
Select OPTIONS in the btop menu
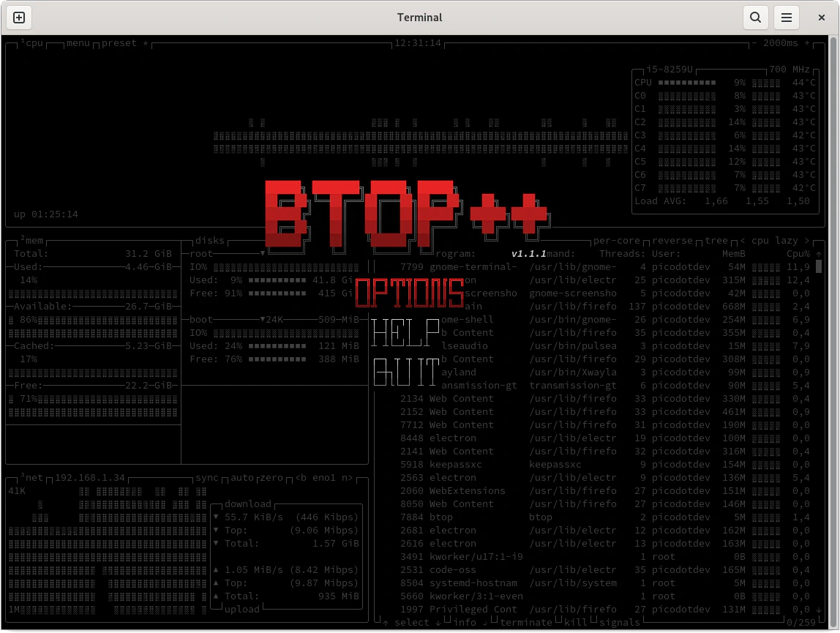pos(409,293)
